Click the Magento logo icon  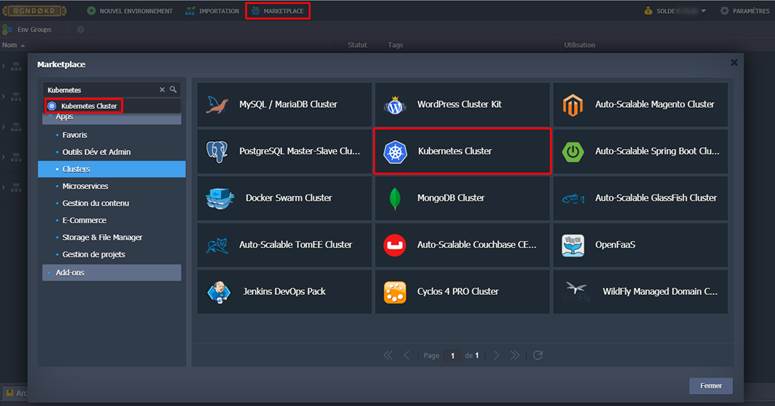click(573, 105)
